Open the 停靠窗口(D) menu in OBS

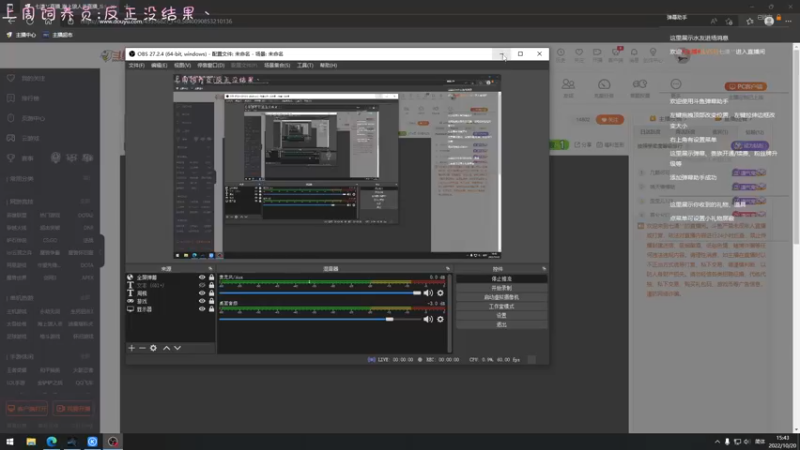(x=211, y=65)
